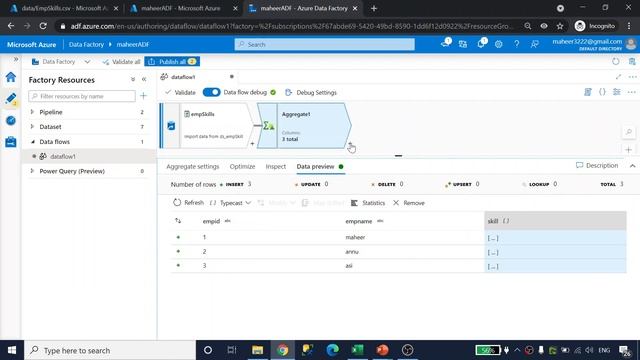Open Debug Settings
This screenshot has width=640, height=360.
(311, 93)
